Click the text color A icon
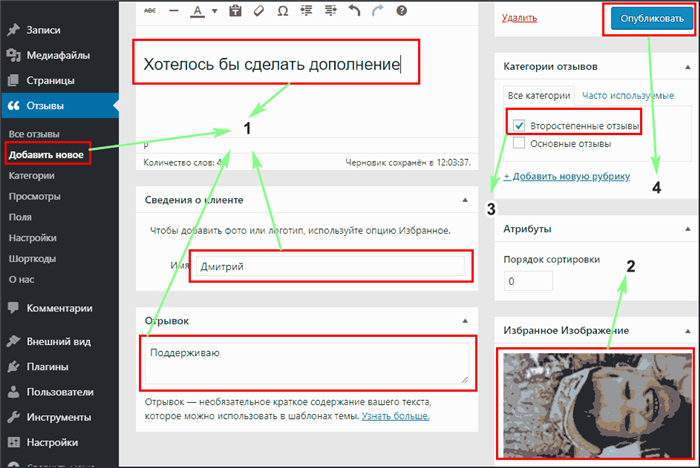 pyautogui.click(x=198, y=11)
